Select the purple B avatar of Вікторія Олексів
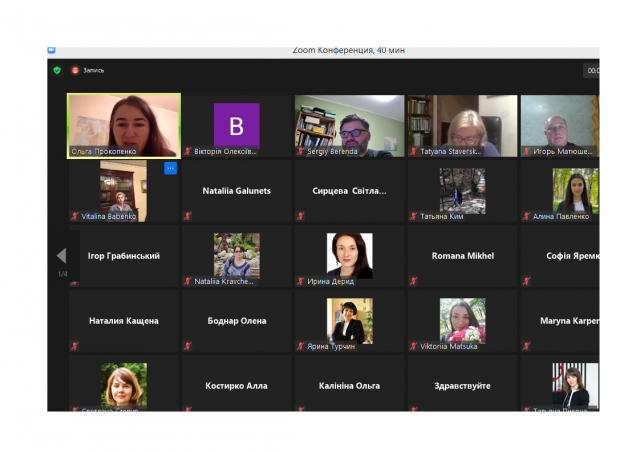640x452 pixels. click(x=237, y=125)
